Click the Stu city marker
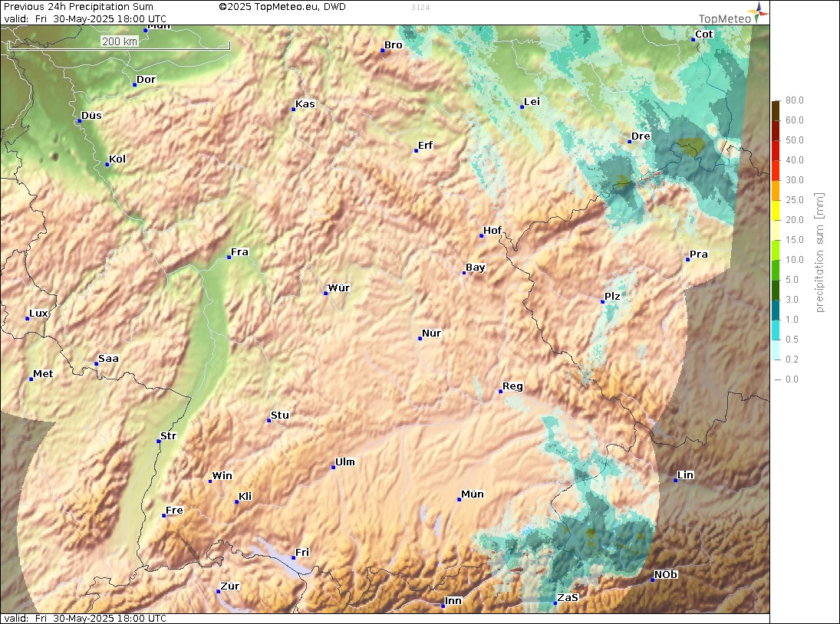The height and width of the screenshot is (624, 840). point(269,420)
